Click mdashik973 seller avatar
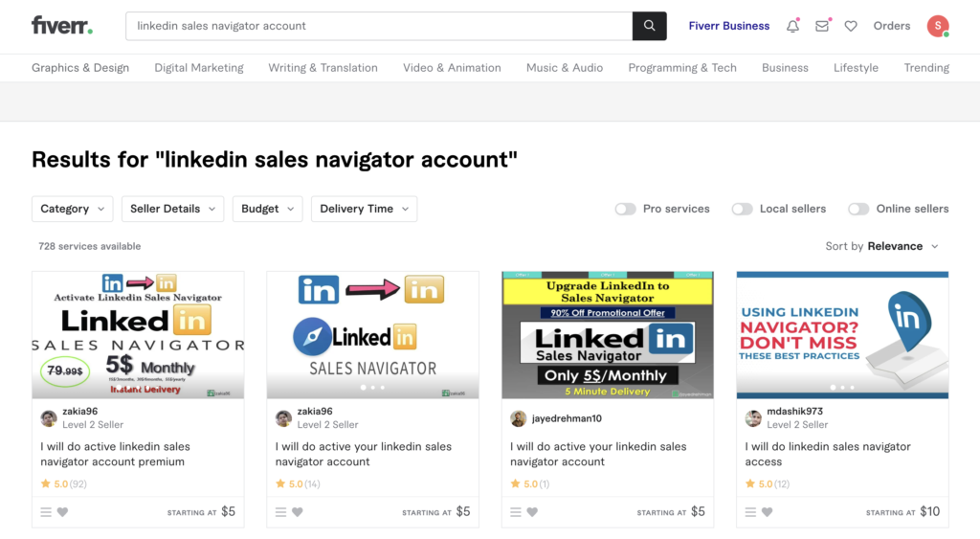980x539 pixels. pyautogui.click(x=753, y=418)
